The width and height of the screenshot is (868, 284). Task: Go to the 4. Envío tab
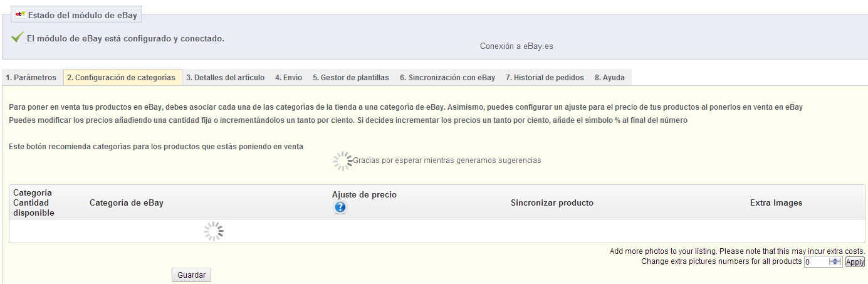click(288, 78)
